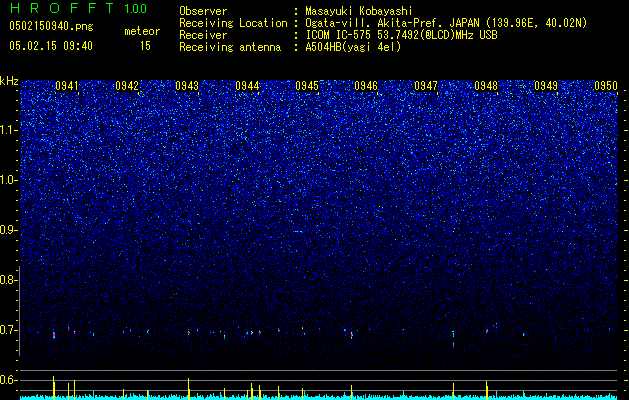The width and height of the screenshot is (629, 400).
Task: Click the 0948 time marker
Action: point(486,86)
